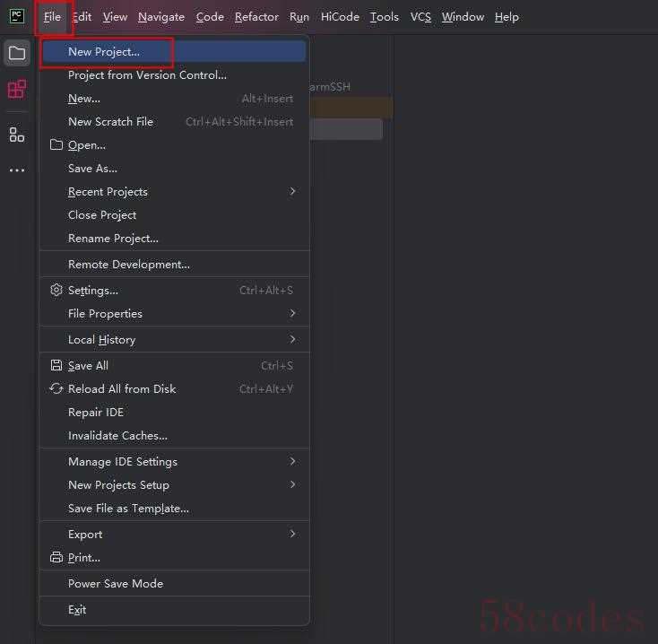Open the Structure tool window icon
Image resolution: width=658 pixels, height=644 pixels.
pos(17,135)
